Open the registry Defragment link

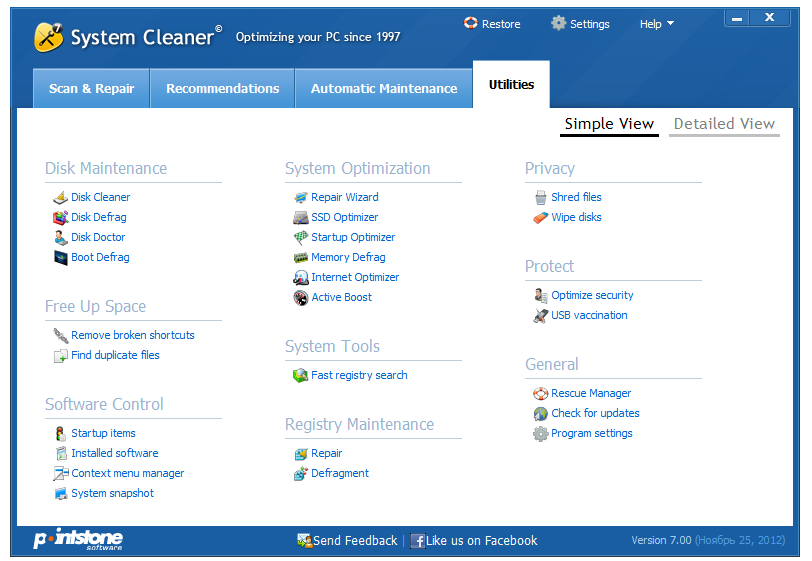340,473
